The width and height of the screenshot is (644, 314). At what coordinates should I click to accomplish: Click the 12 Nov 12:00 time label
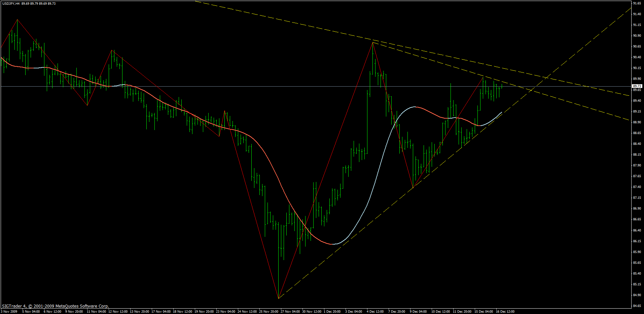[118, 311]
